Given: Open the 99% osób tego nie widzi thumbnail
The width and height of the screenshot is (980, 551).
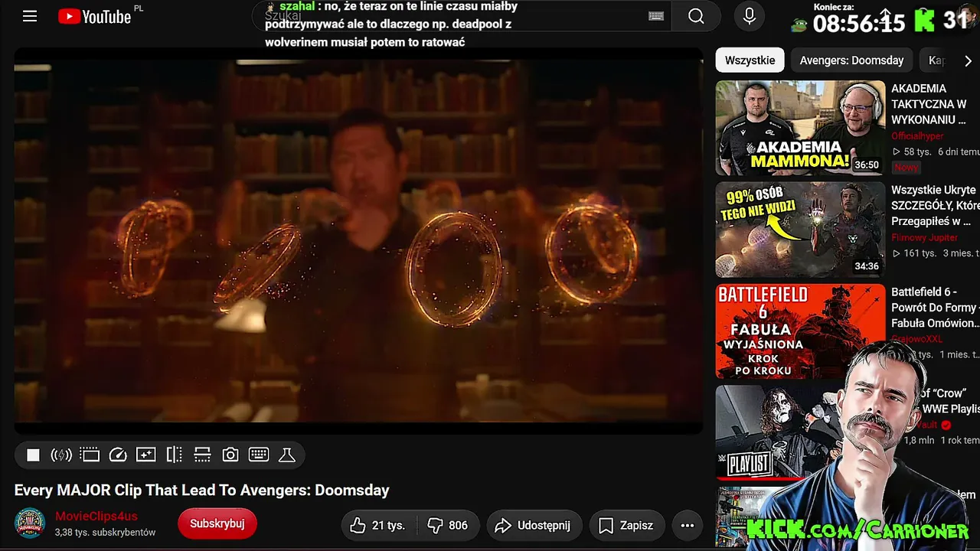Looking at the screenshot, I should point(800,230).
